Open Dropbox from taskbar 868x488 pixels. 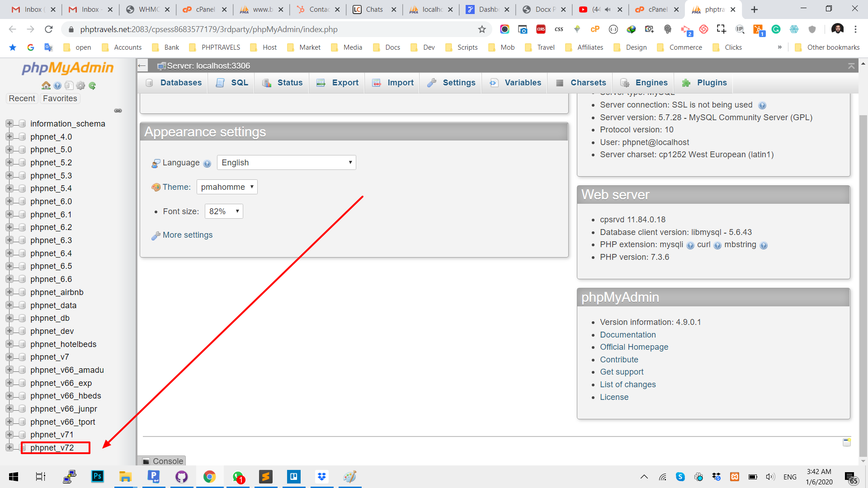pyautogui.click(x=322, y=477)
